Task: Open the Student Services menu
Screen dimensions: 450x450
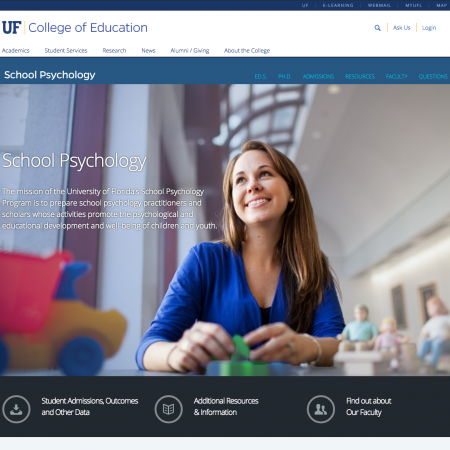Action: [66, 51]
